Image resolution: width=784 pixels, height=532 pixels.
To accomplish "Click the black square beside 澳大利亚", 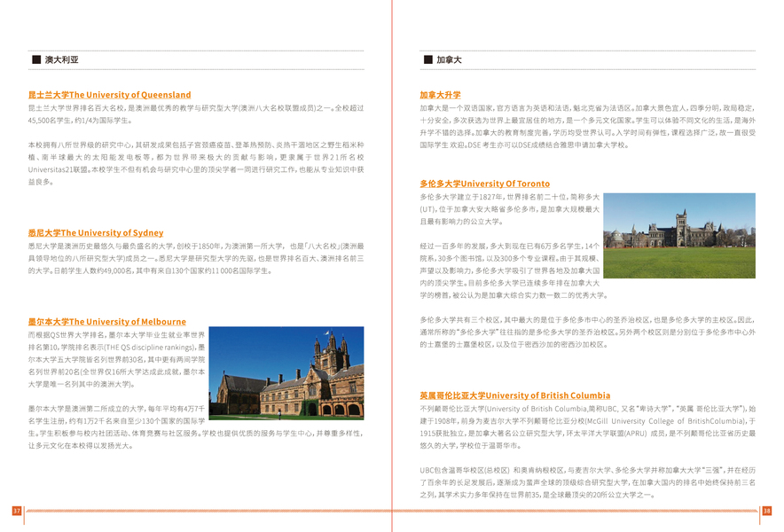I will click(36, 59).
